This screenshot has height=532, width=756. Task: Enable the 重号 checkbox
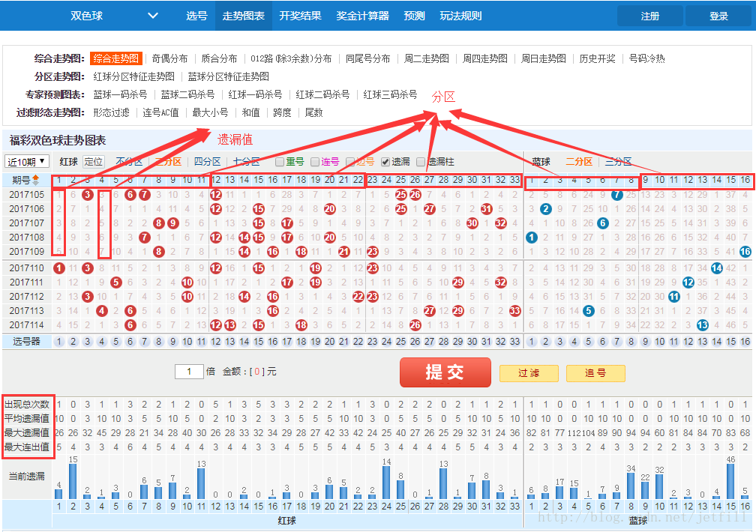tap(280, 162)
